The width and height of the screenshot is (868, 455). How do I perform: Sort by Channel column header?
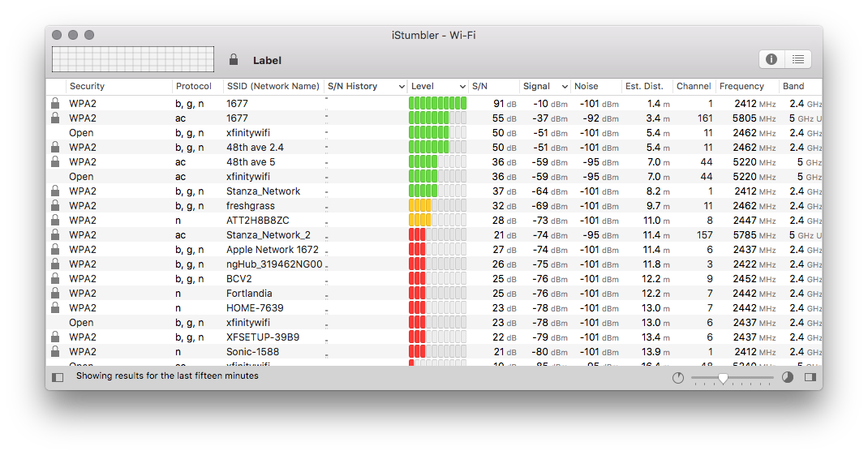(x=694, y=86)
